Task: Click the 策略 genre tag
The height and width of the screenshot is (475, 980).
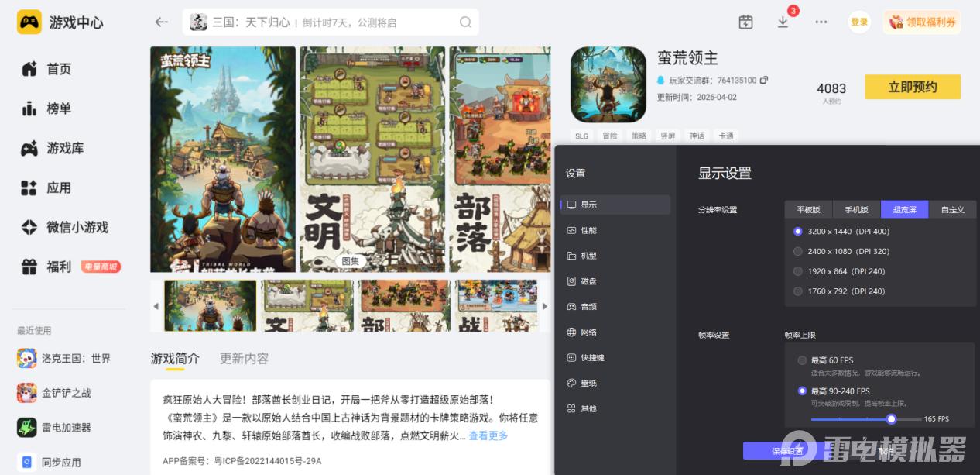Action: [639, 136]
